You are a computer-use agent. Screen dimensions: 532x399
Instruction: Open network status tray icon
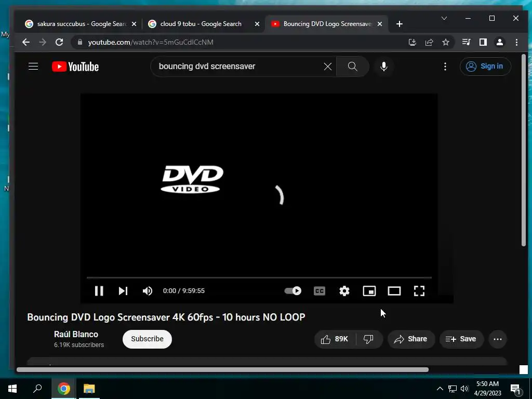453,389
